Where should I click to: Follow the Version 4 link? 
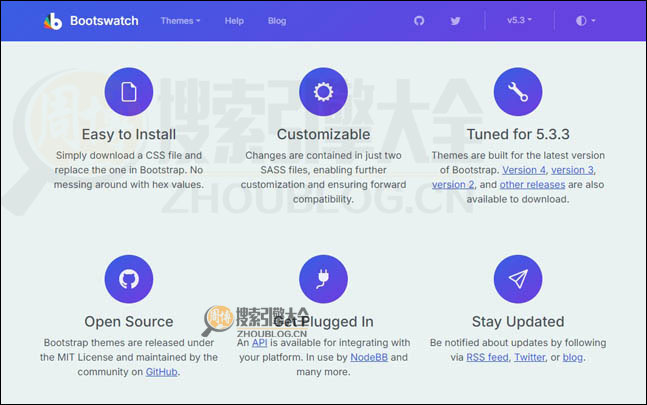(x=524, y=170)
